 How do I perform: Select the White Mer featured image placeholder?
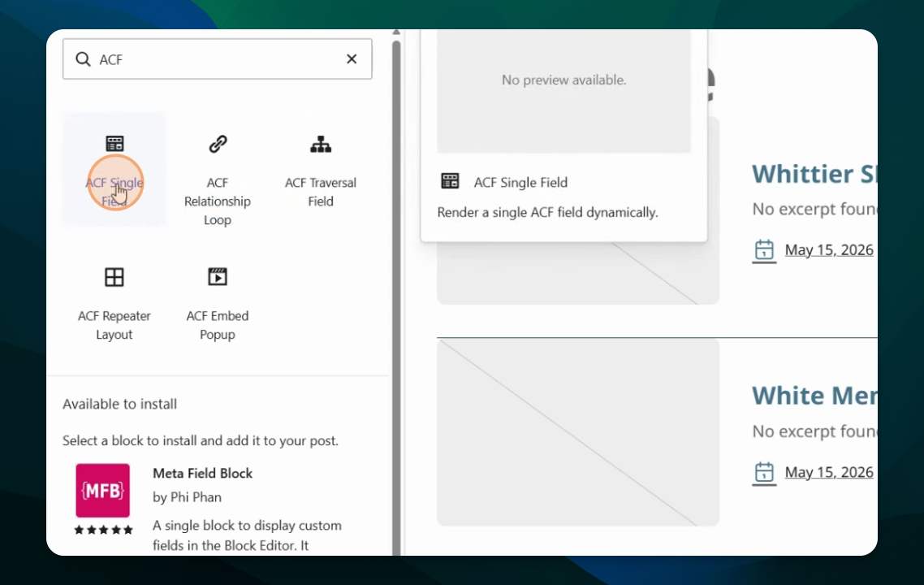(x=578, y=432)
